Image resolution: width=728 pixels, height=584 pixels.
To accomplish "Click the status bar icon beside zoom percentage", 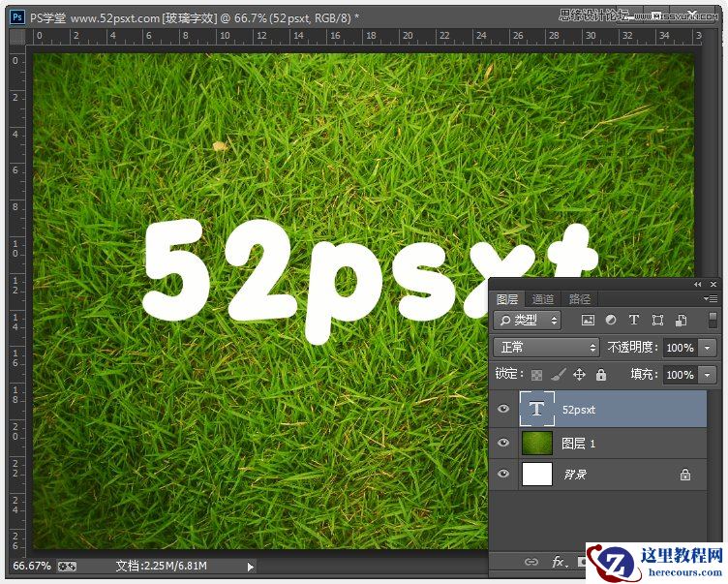I will point(67,566).
